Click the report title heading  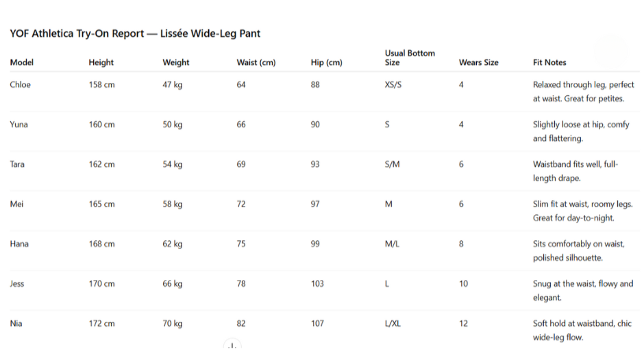135,34
